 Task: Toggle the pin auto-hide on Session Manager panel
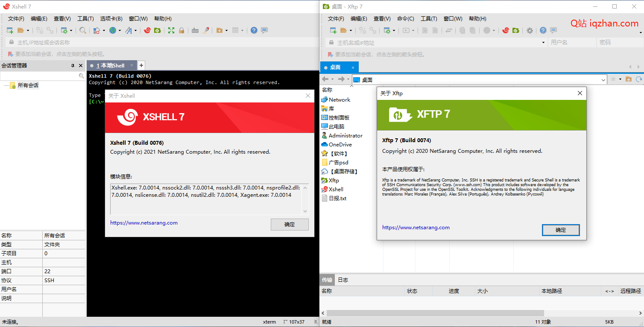(73, 66)
